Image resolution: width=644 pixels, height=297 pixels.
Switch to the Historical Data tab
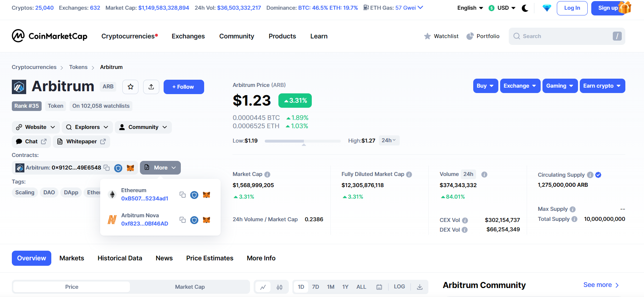click(x=120, y=258)
